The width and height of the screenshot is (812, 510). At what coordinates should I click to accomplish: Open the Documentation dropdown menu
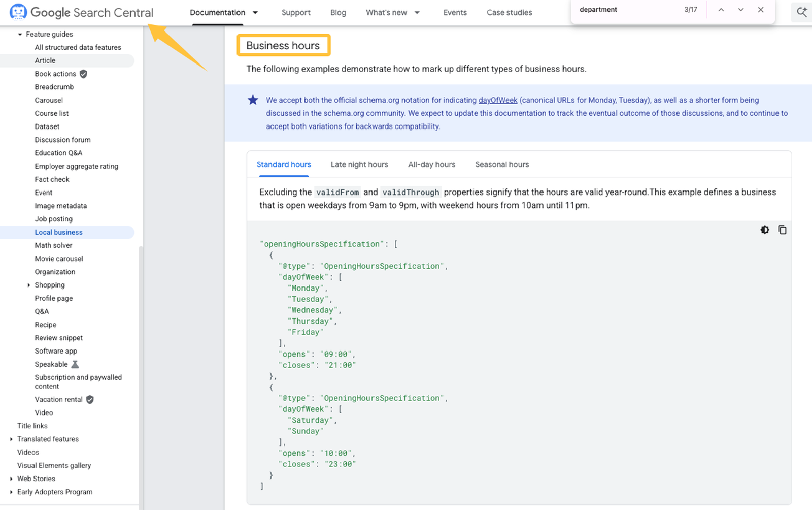(x=224, y=12)
